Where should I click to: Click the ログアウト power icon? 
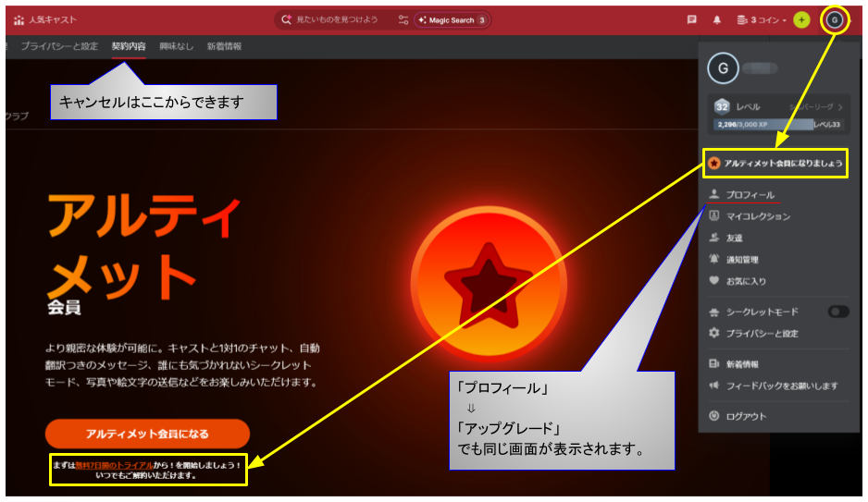pos(714,416)
